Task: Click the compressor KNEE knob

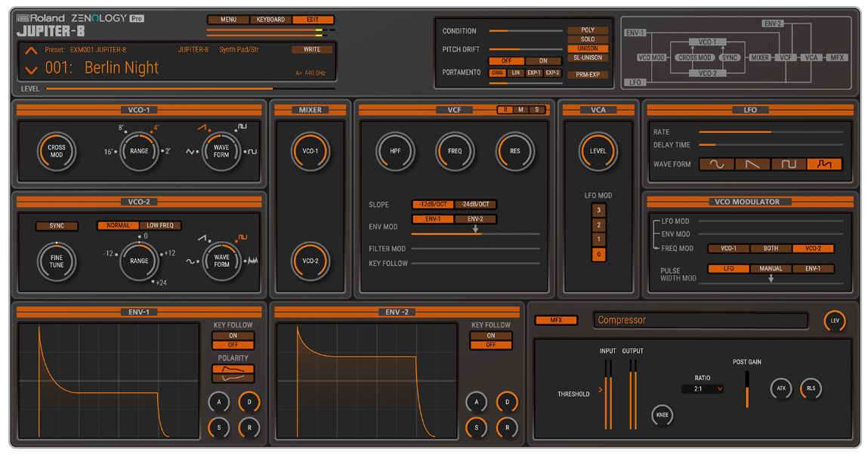Action: click(x=662, y=415)
